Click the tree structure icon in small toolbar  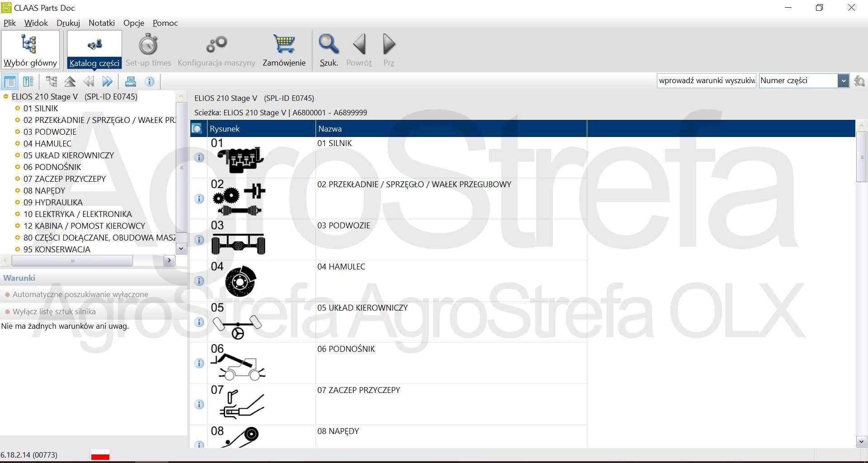tap(52, 81)
